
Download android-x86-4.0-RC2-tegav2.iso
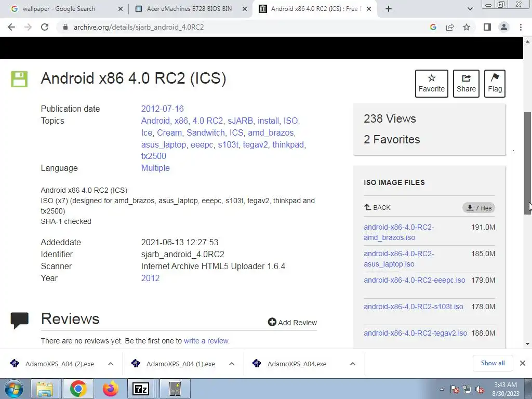416,333
